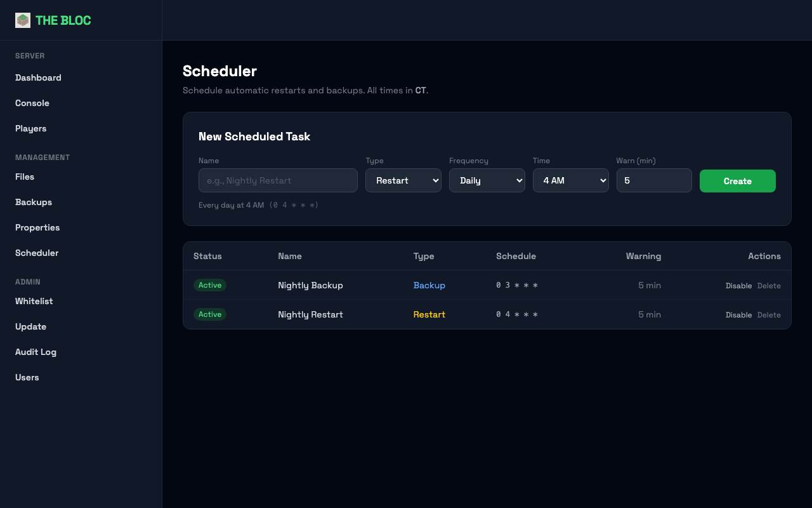Open the Time dropdown showing 4 AM
Image resolution: width=812 pixels, height=508 pixels.
pyautogui.click(x=570, y=180)
